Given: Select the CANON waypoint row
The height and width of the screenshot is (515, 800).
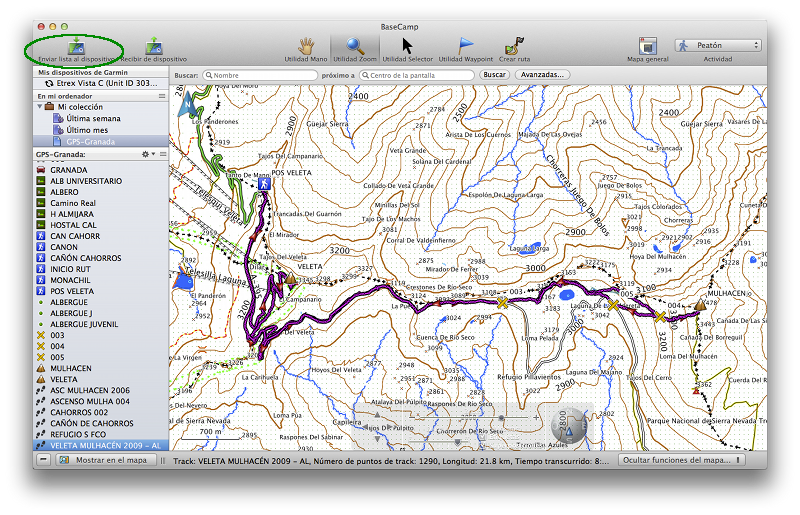Looking at the screenshot, I should pos(101,247).
